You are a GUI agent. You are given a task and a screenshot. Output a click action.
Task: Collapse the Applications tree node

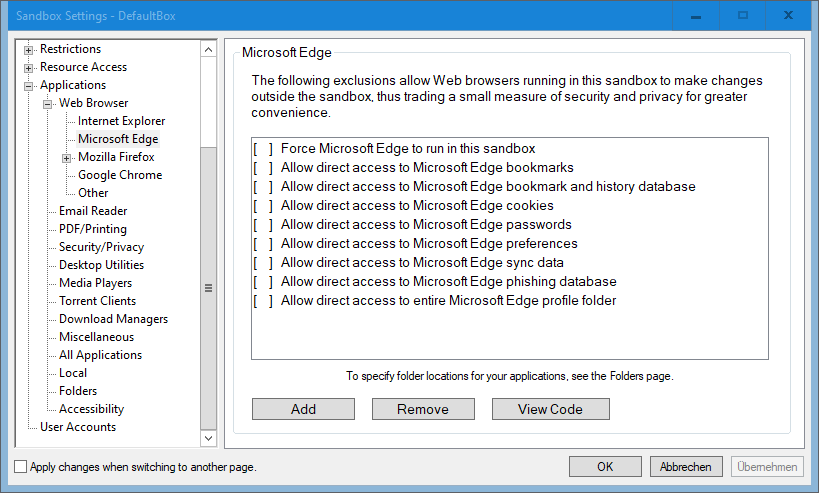point(29,86)
